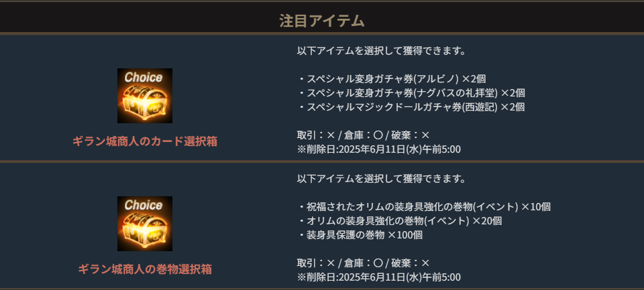Click 倉庫：○ in the card box row
644x290 pixels.
pyautogui.click(x=363, y=135)
